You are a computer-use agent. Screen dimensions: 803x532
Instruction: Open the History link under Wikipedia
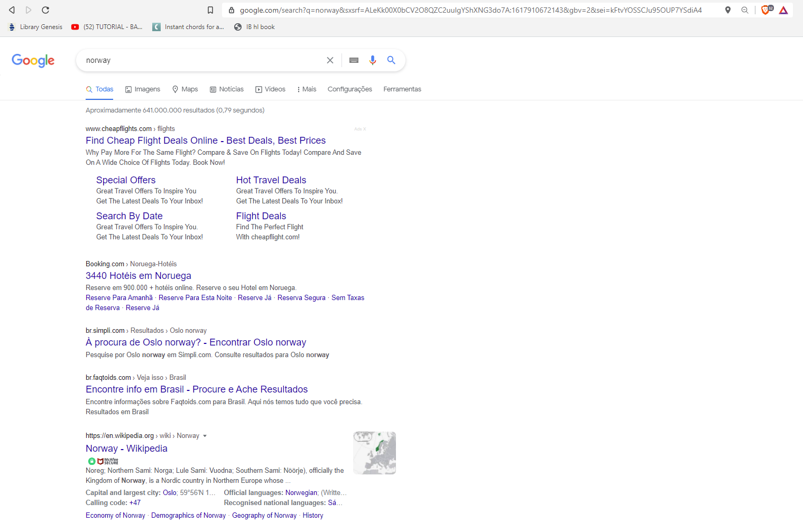click(313, 516)
